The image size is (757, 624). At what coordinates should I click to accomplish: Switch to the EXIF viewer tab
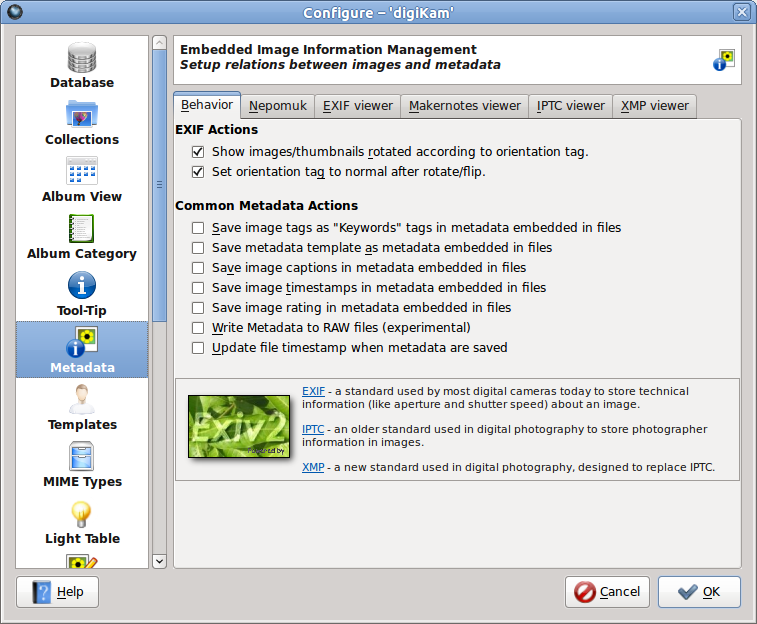point(358,106)
